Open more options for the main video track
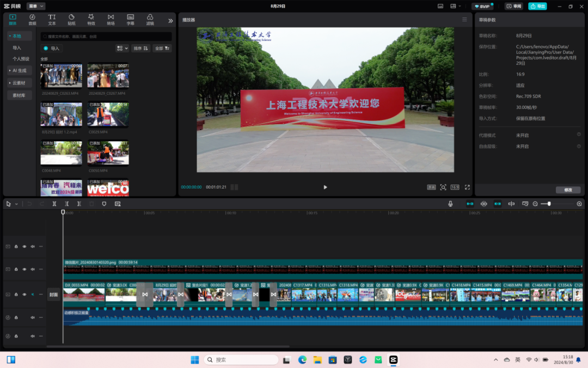The image size is (588, 368). coord(41,295)
